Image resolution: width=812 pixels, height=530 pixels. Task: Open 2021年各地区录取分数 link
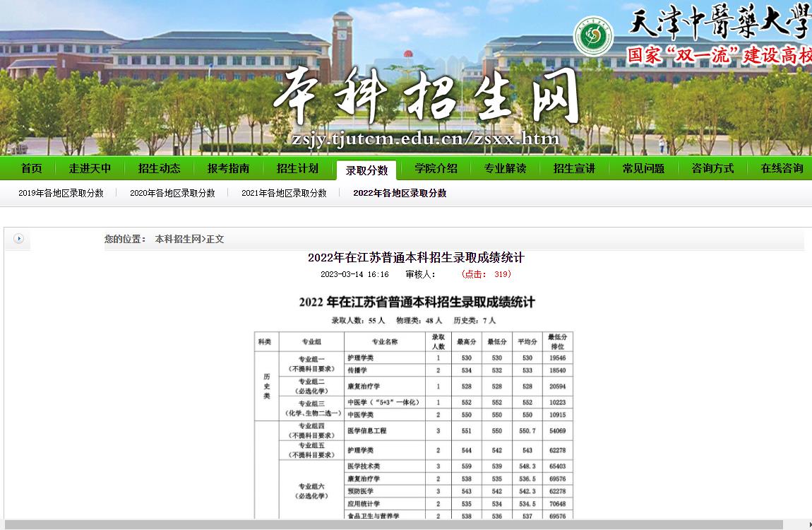click(284, 193)
